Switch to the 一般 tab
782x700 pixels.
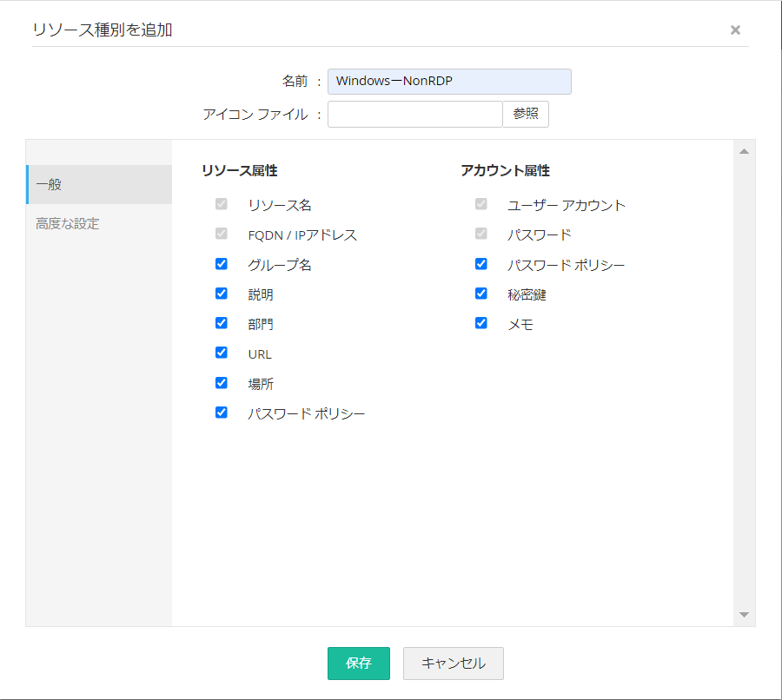(99, 184)
